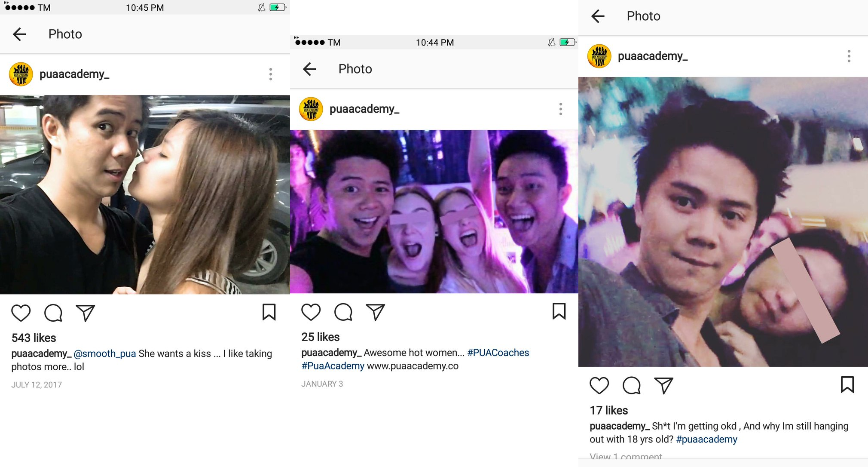Share the 17-likes post via paper plane icon
This screenshot has width=868, height=467.
(663, 385)
